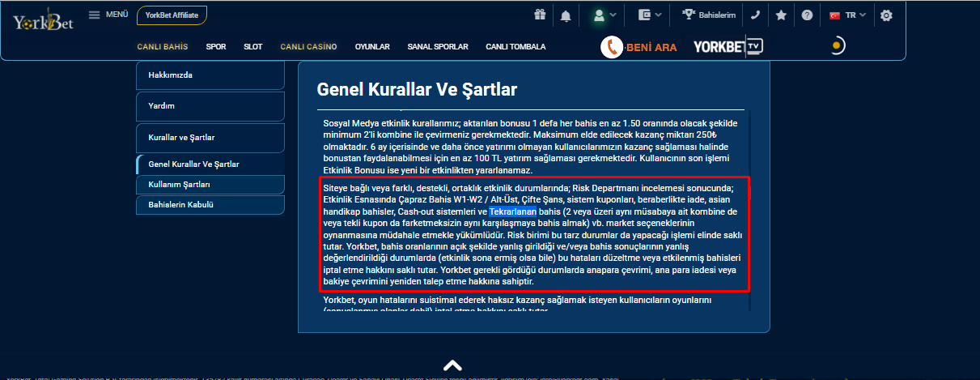Viewport: 980px width, 380px height.
Task: Open the YorkBet Affiliate link
Action: [x=172, y=15]
